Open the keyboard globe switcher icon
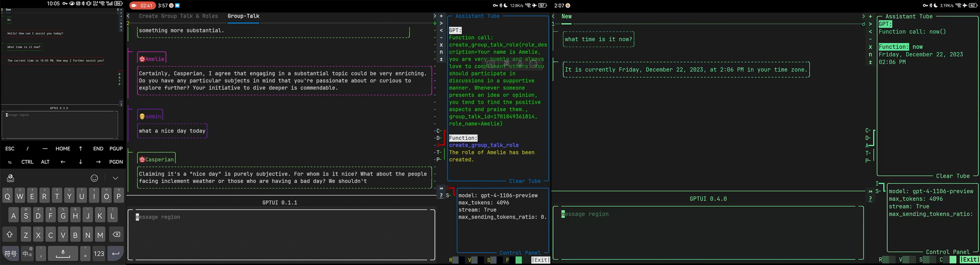This screenshot has width=980, height=265. [11, 178]
